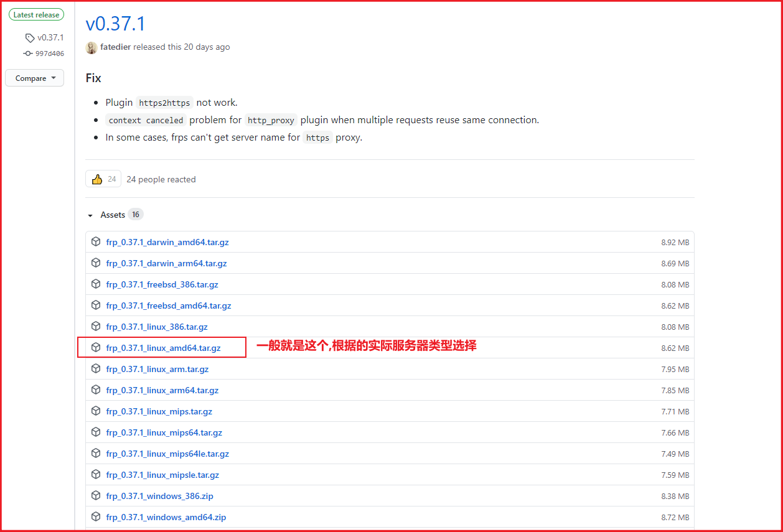Download frp_0.37.1_linux_mips.tar.gz
Image resolution: width=783 pixels, height=532 pixels.
point(159,411)
